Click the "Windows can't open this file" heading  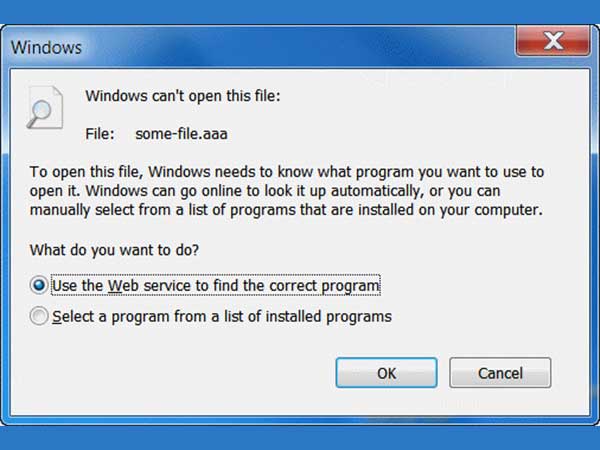tap(183, 96)
